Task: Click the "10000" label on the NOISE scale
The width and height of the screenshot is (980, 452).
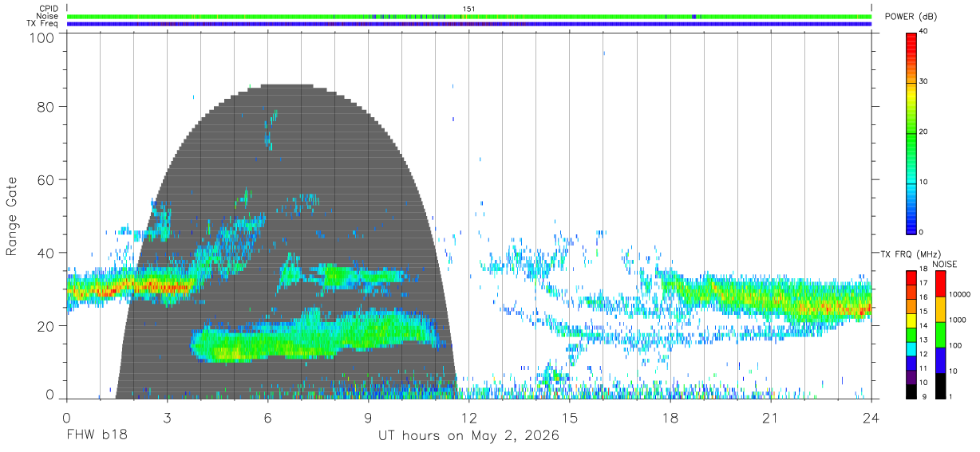Action: (958, 294)
